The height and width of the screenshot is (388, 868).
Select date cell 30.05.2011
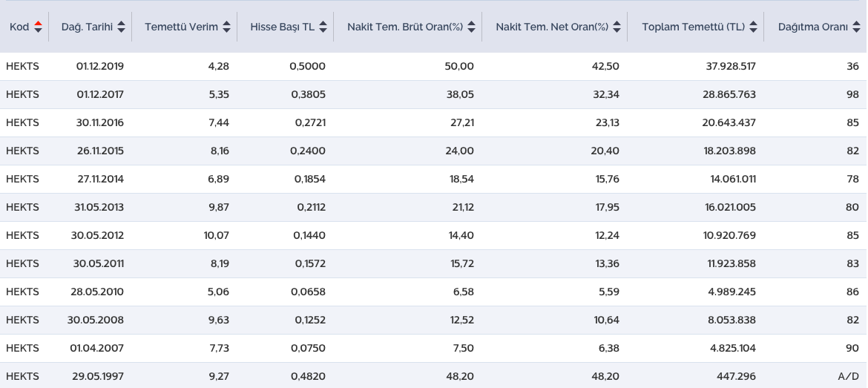click(99, 264)
